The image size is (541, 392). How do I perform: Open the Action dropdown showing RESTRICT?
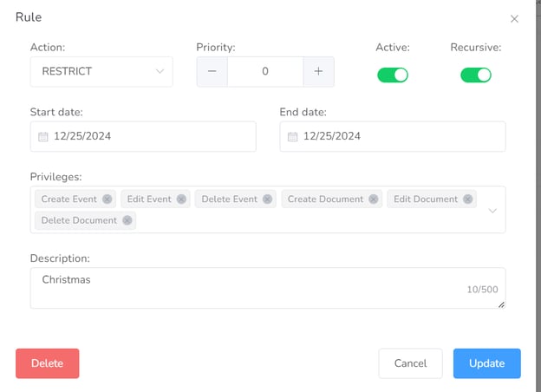tap(101, 72)
